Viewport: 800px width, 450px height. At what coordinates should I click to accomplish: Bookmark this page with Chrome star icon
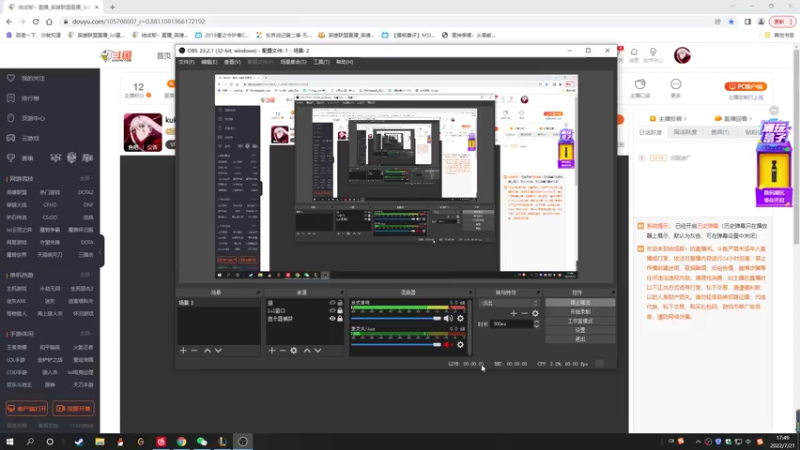coord(731,21)
